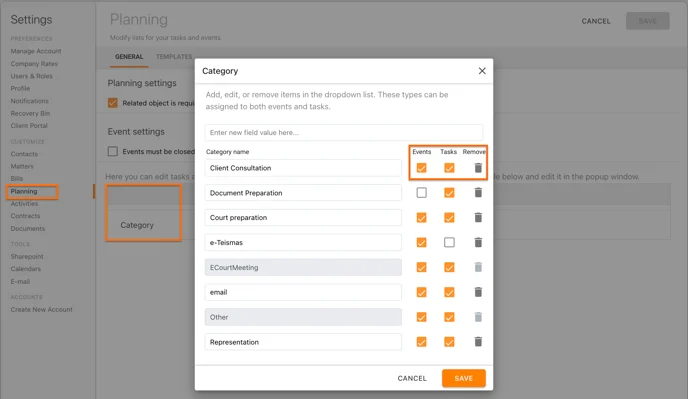This screenshot has width=688, height=399.
Task: Uncheck Events for Representation
Action: click(422, 341)
